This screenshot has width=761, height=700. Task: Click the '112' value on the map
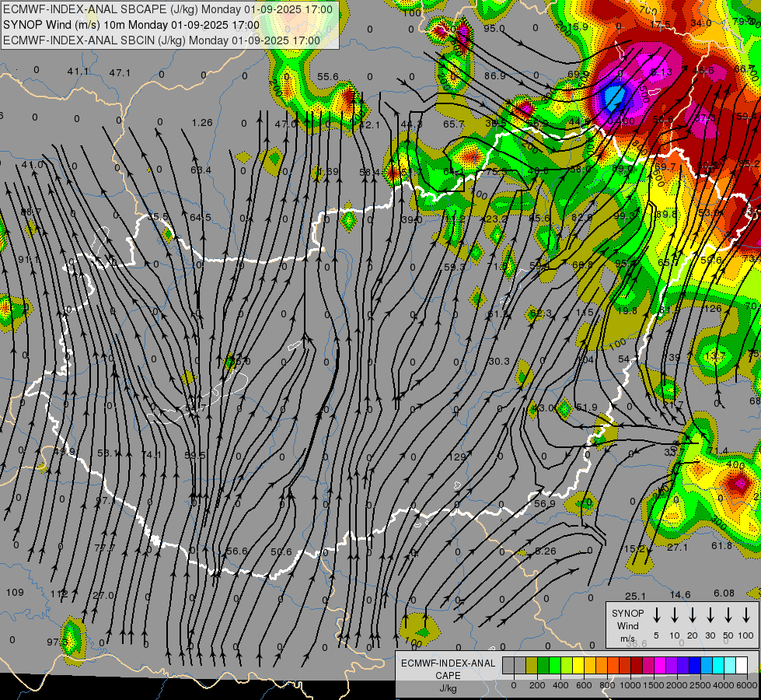coord(59,594)
